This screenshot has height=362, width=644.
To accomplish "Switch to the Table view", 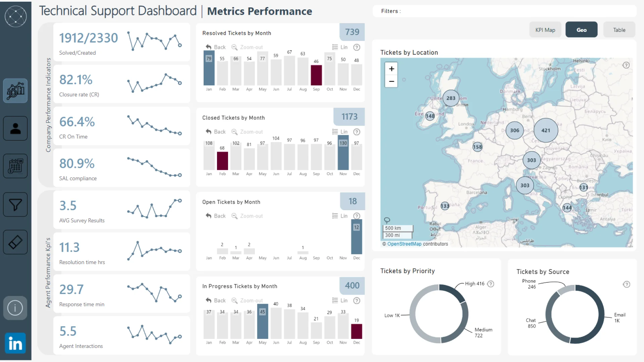I will [619, 30].
